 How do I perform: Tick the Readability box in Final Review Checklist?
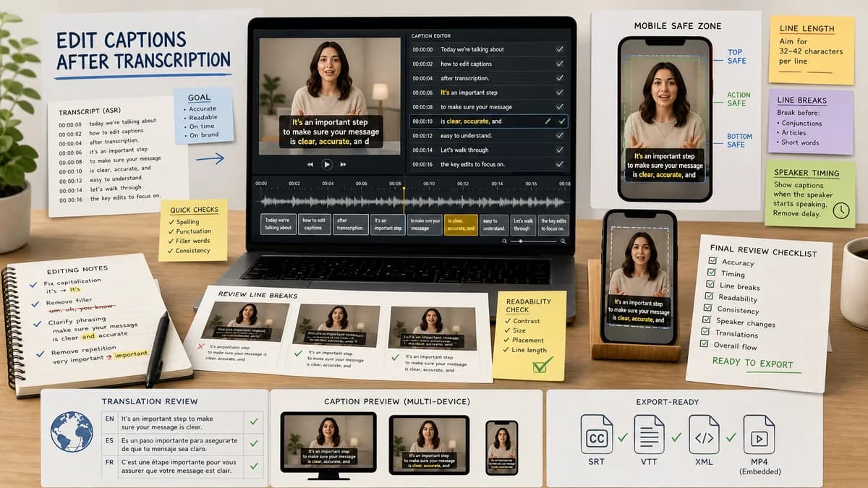pos(710,296)
